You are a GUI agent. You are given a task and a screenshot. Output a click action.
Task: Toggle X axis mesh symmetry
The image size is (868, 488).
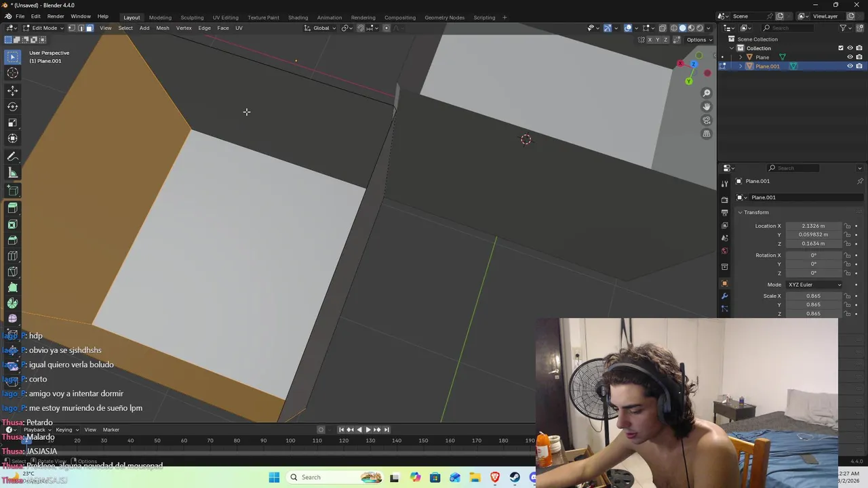(x=650, y=39)
